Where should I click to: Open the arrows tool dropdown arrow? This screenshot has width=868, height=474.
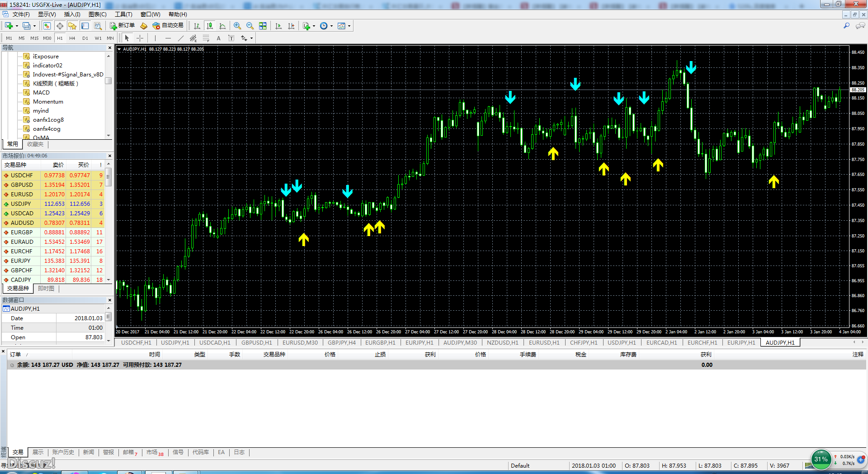251,38
